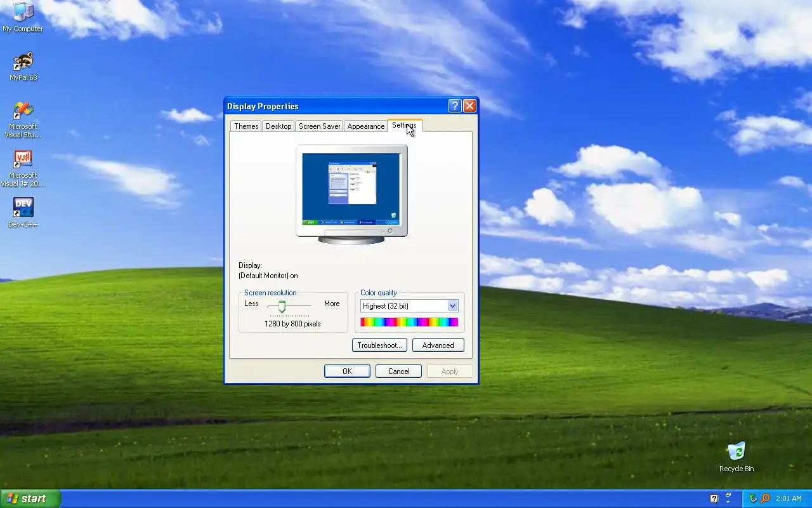812x508 pixels.
Task: Open the My Computer desktop icon
Action: (x=23, y=17)
